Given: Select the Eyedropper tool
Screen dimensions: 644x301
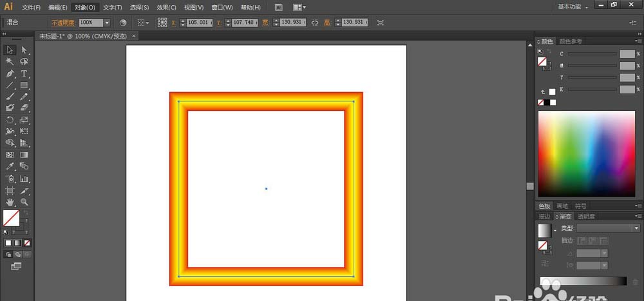Looking at the screenshot, I should pos(10,166).
